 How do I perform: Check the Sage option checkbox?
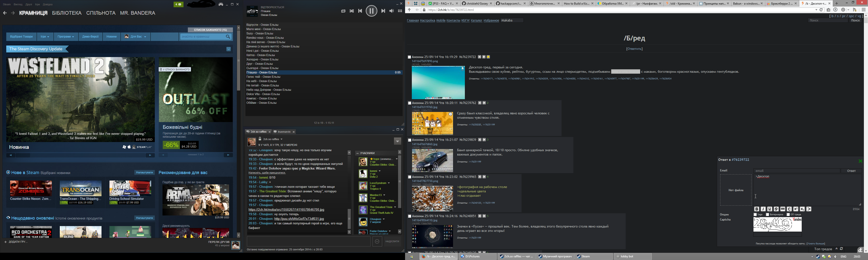pos(755,214)
